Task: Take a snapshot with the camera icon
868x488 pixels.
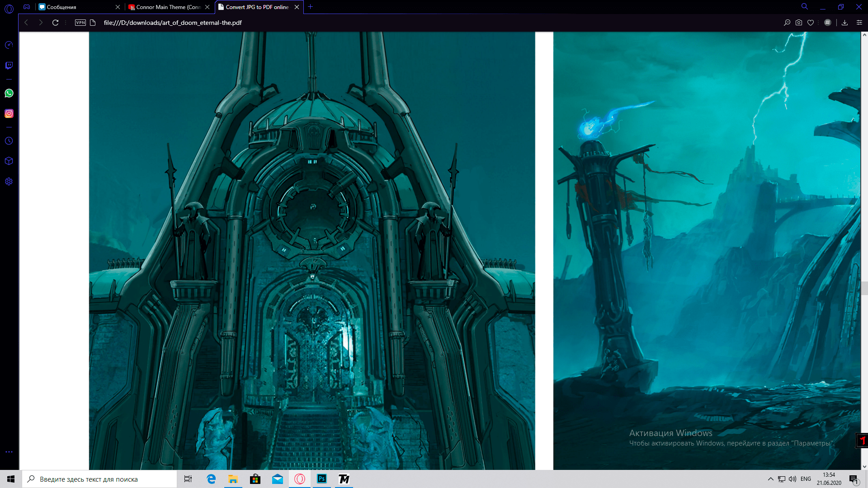Action: [x=799, y=23]
